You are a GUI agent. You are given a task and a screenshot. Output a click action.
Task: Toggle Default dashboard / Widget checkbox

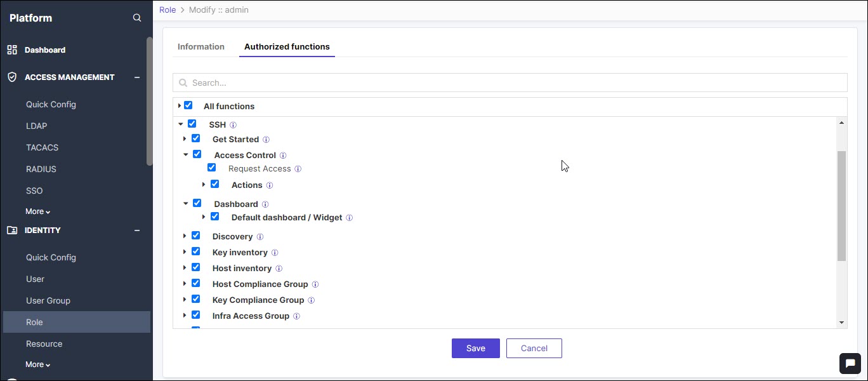click(214, 217)
